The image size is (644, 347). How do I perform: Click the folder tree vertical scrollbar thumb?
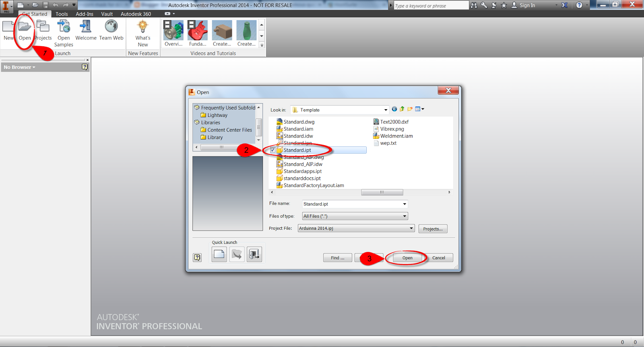(259, 127)
